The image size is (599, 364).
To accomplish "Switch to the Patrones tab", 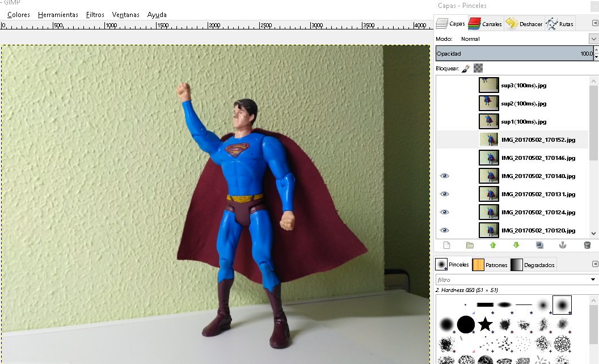I will (x=490, y=265).
